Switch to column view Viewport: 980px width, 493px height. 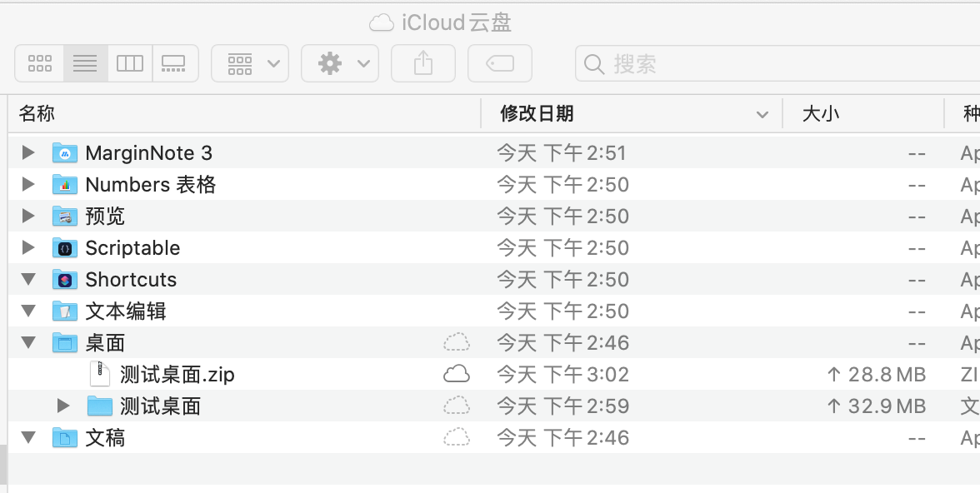point(130,63)
